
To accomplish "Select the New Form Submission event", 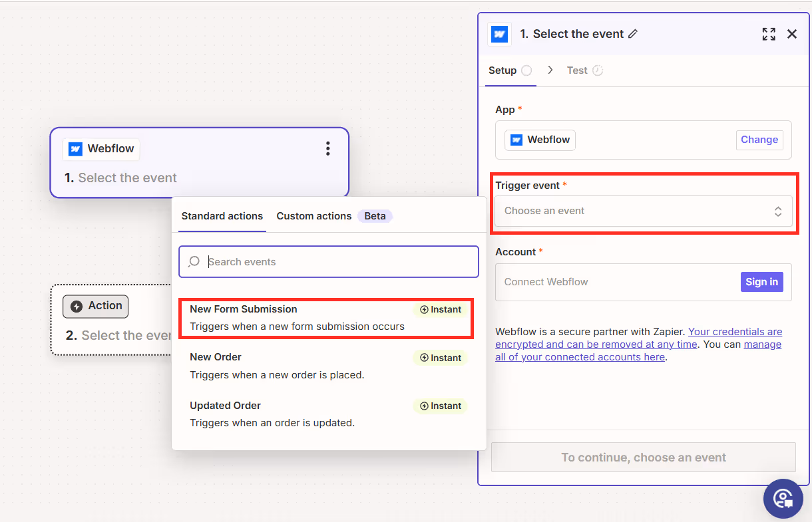I will pos(326,318).
